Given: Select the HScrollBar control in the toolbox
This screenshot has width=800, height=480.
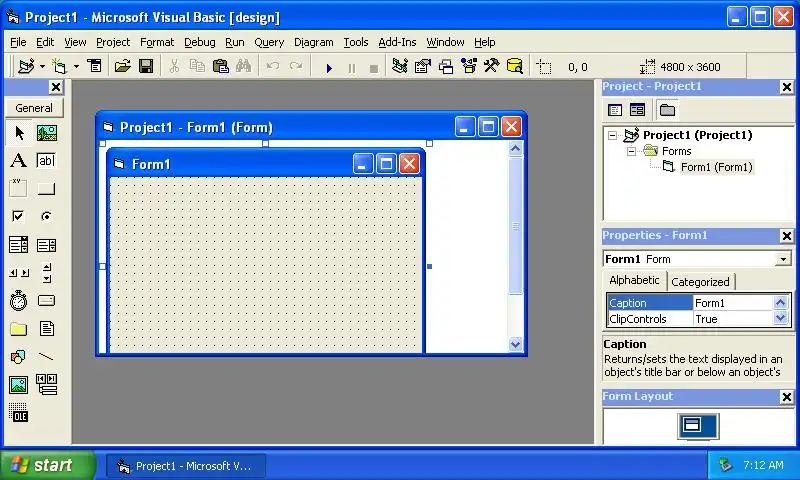Looking at the screenshot, I should (x=19, y=273).
